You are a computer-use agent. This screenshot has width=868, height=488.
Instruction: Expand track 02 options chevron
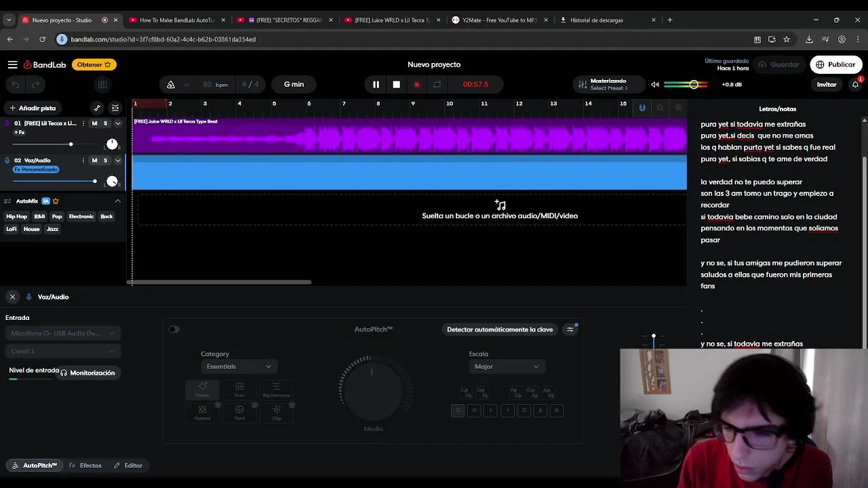117,161
